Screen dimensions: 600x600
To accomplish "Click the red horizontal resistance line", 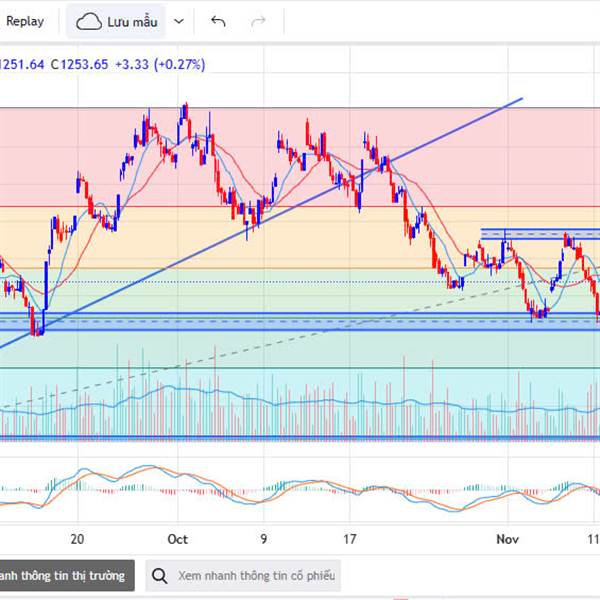I will click(x=300, y=206).
